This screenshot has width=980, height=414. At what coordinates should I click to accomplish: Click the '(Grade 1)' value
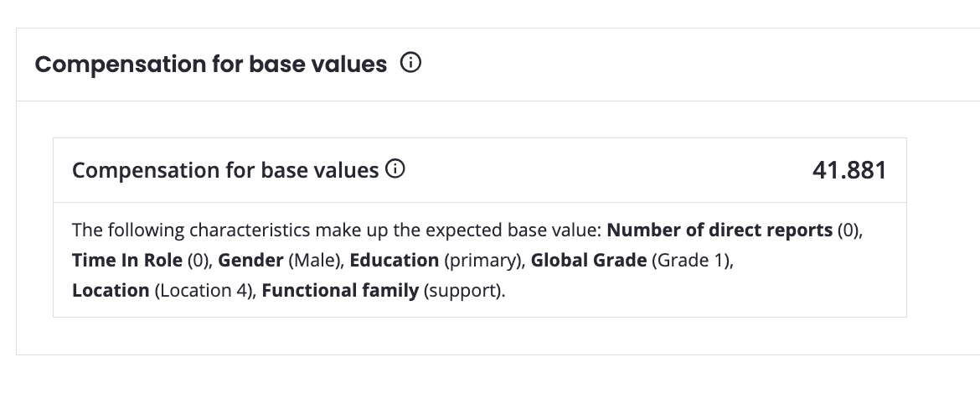coord(691,261)
